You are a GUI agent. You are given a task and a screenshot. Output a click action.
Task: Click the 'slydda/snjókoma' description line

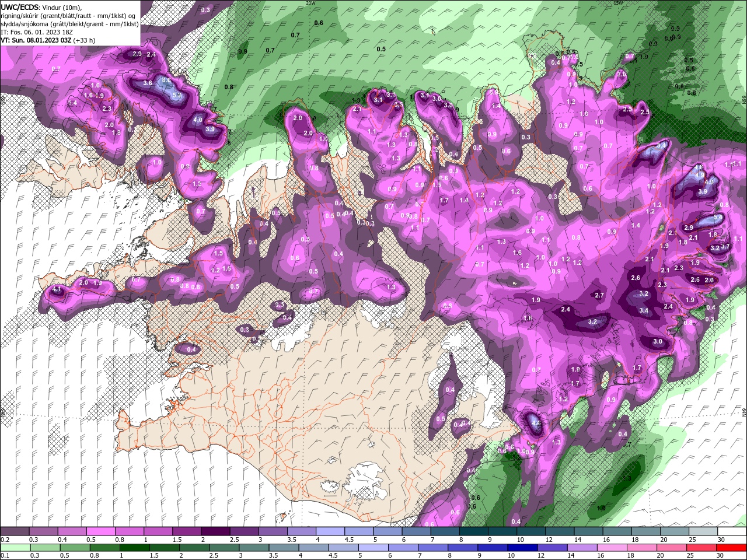[x=70, y=24]
